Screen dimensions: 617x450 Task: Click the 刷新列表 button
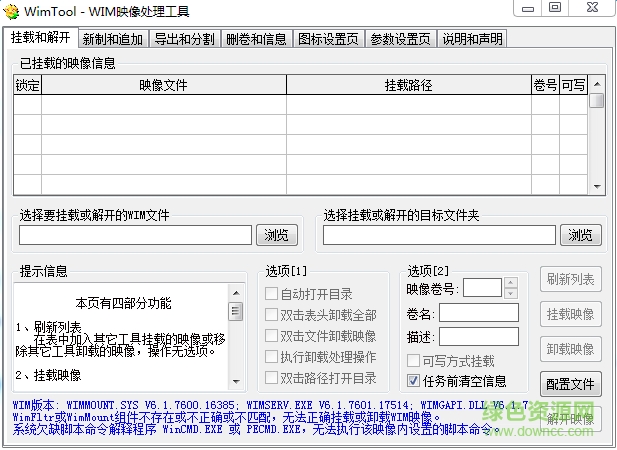(x=571, y=279)
